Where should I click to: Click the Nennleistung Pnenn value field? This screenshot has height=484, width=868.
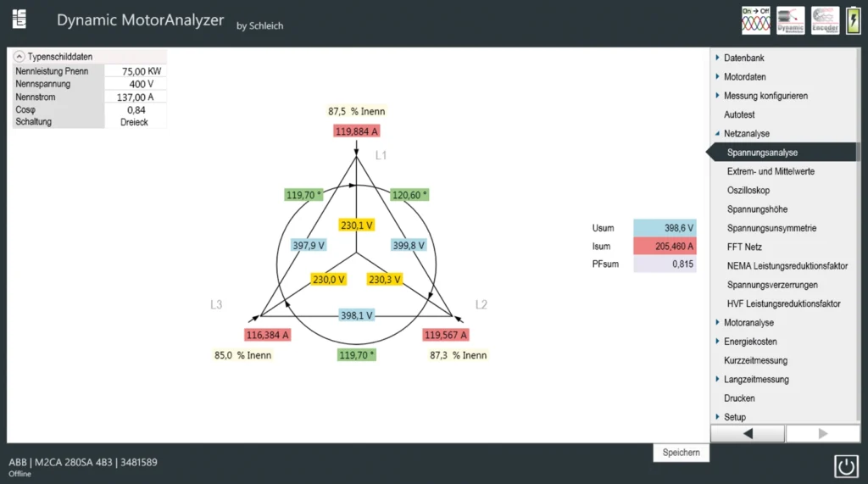[135, 72]
